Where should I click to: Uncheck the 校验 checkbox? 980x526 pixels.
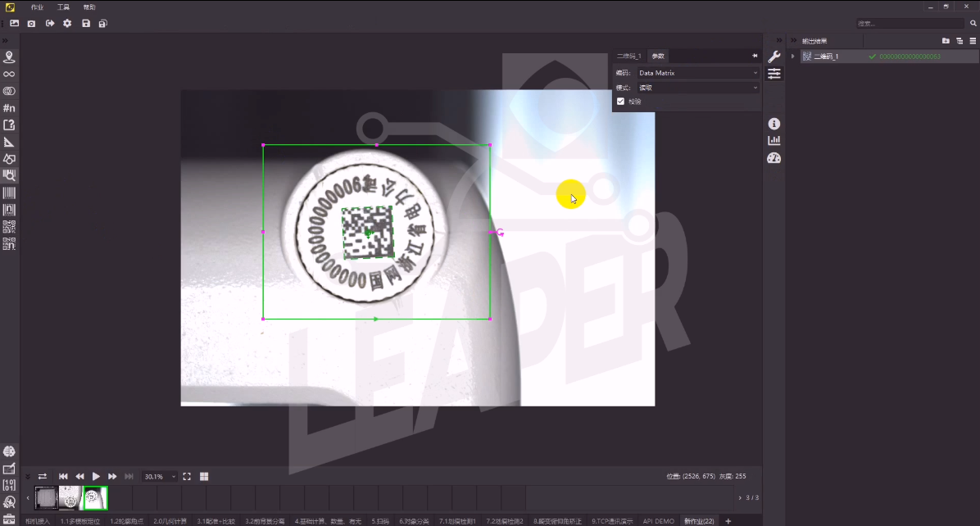(620, 102)
